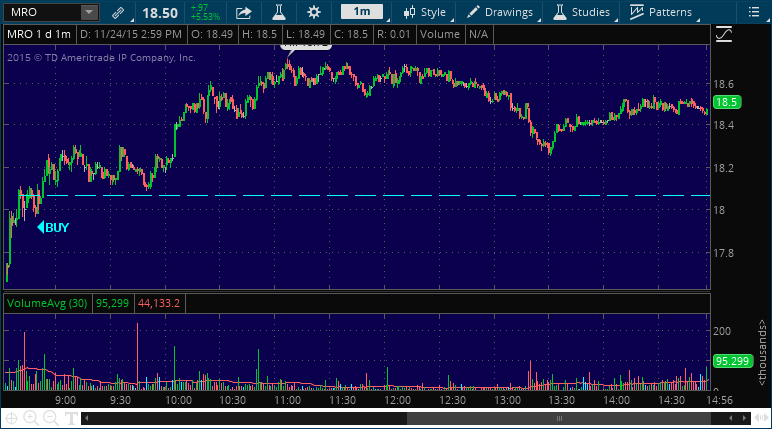Click the link chain icon beside symbol box
The width and height of the screenshot is (772, 429).
(x=118, y=12)
